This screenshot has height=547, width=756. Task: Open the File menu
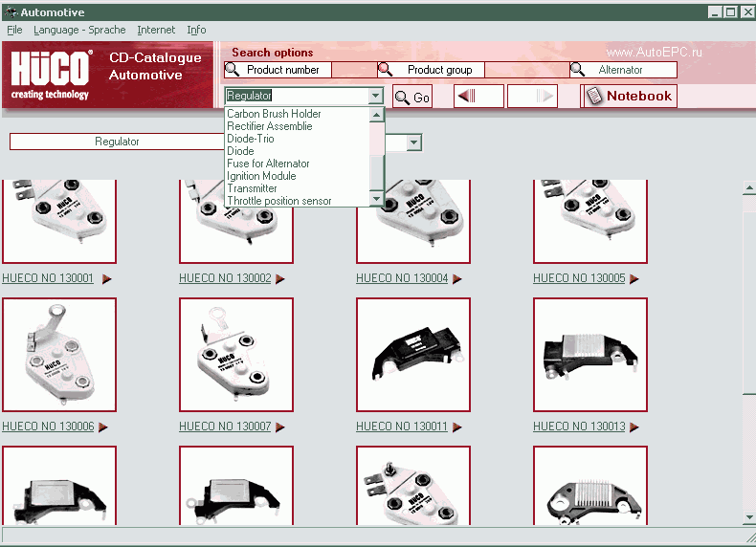pos(14,30)
